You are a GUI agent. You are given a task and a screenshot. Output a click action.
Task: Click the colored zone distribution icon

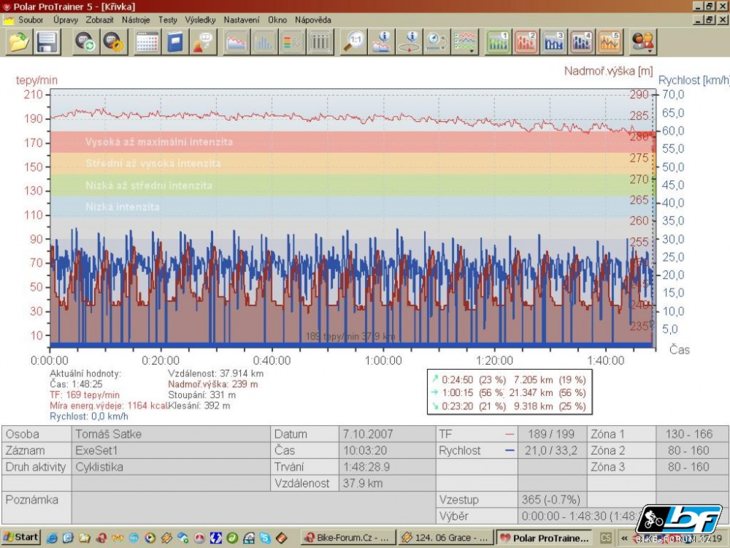click(292, 41)
